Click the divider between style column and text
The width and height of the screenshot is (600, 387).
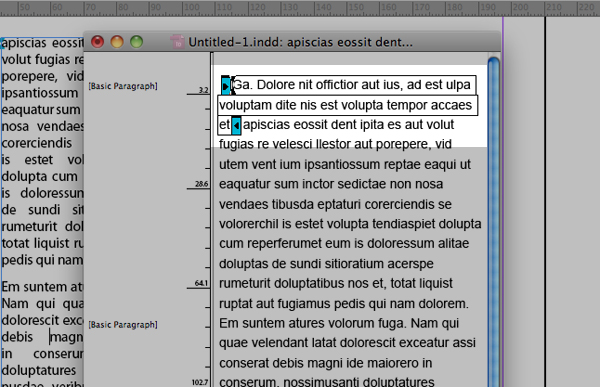tap(211, 219)
